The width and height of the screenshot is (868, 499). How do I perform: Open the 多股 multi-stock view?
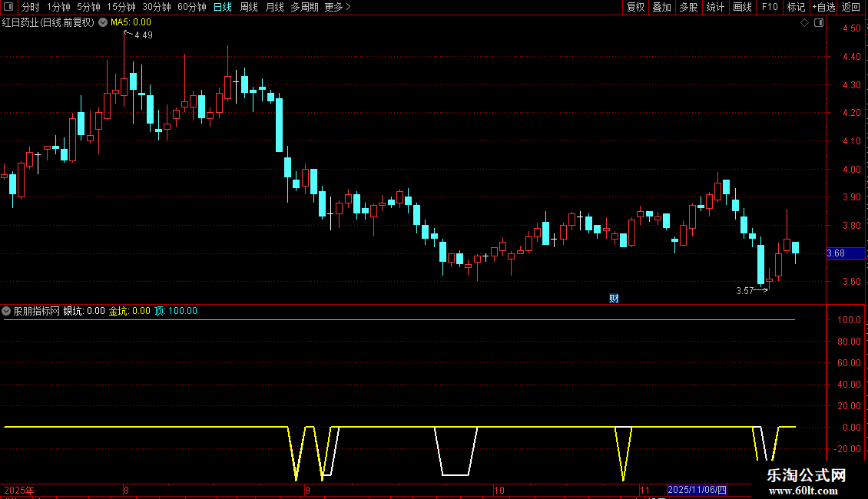coord(688,7)
